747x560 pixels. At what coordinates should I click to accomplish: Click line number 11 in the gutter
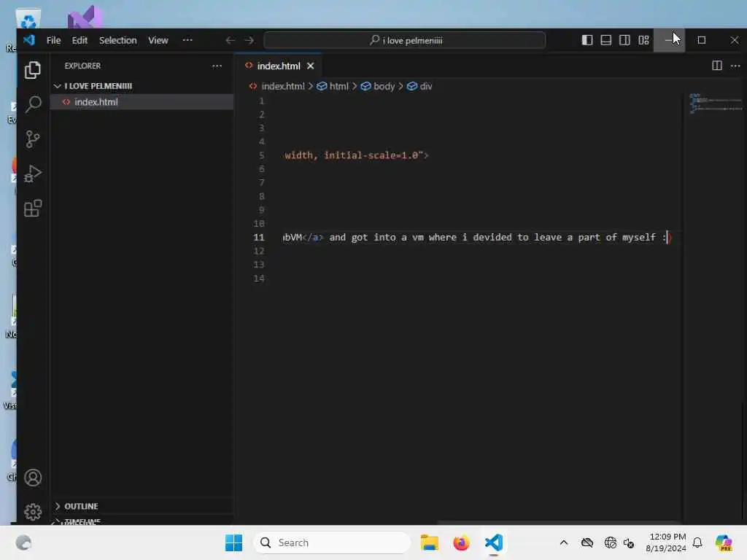click(x=259, y=237)
